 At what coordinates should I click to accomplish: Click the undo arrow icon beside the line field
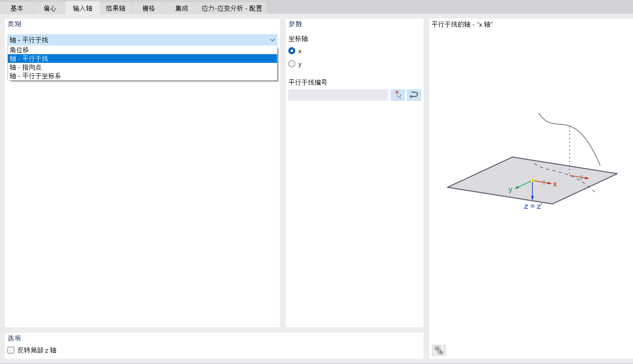pos(413,95)
